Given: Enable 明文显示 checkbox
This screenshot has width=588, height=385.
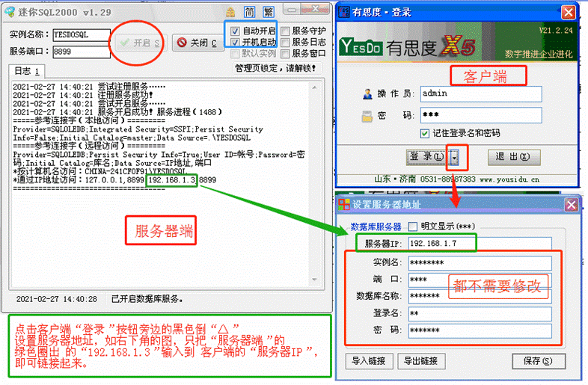Looking at the screenshot, I should [412, 227].
